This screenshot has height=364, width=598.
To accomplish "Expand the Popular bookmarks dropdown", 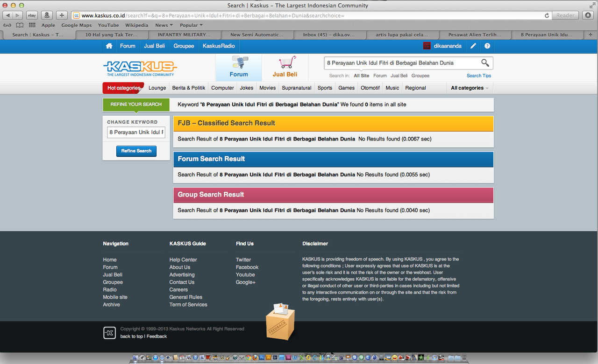I will [x=191, y=25].
